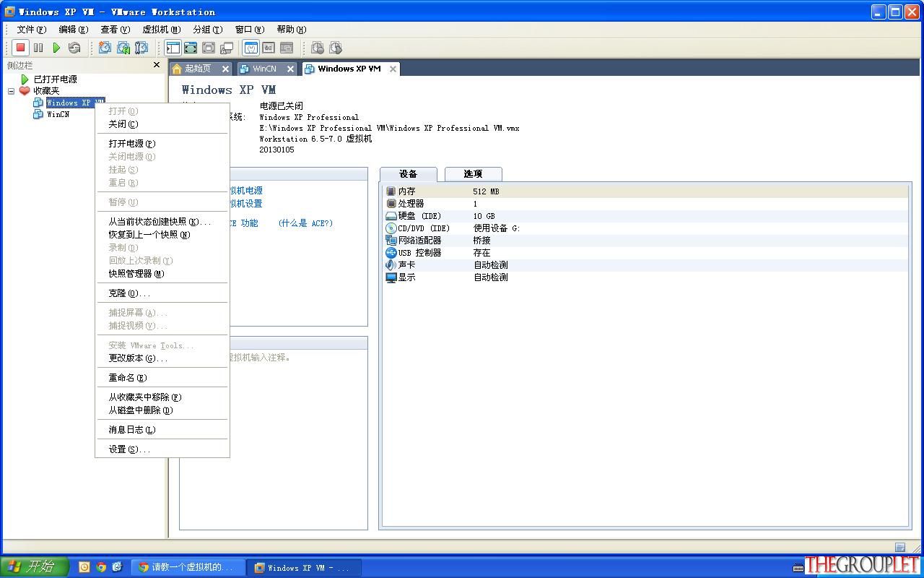Choose 从磁盘中删除(D) in context menu
This screenshot has height=578, width=924.
pos(162,410)
